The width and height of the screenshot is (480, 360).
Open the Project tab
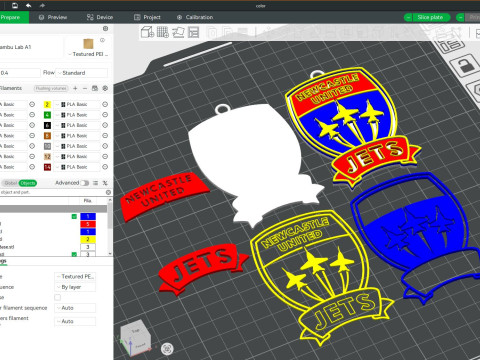tap(147, 17)
